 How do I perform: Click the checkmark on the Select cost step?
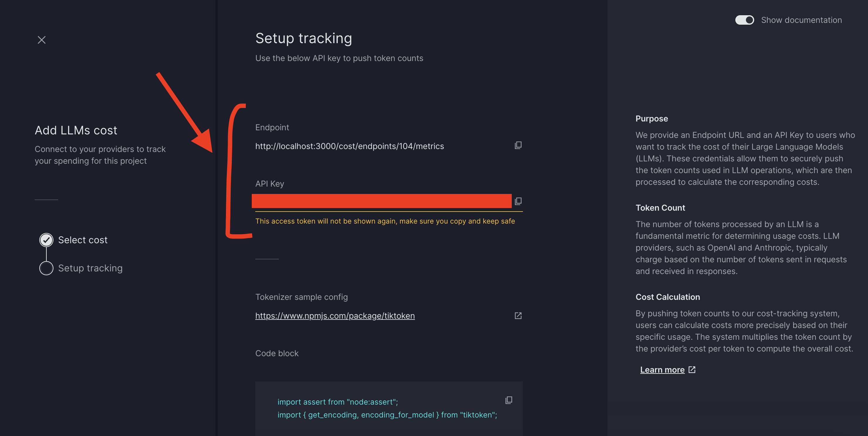click(x=46, y=239)
